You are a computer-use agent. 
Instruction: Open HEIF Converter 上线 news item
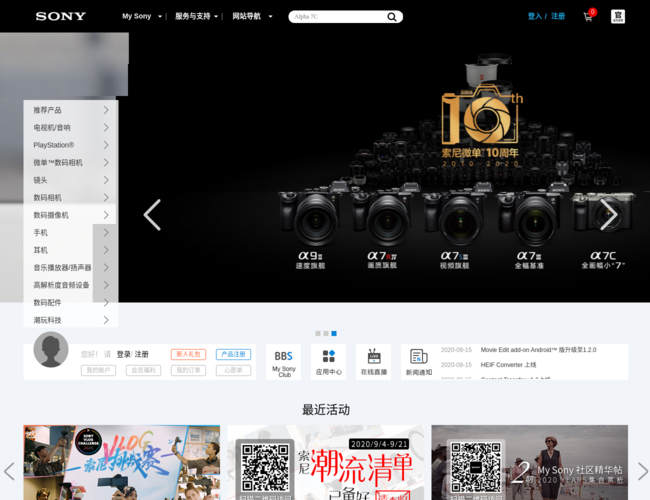508,365
